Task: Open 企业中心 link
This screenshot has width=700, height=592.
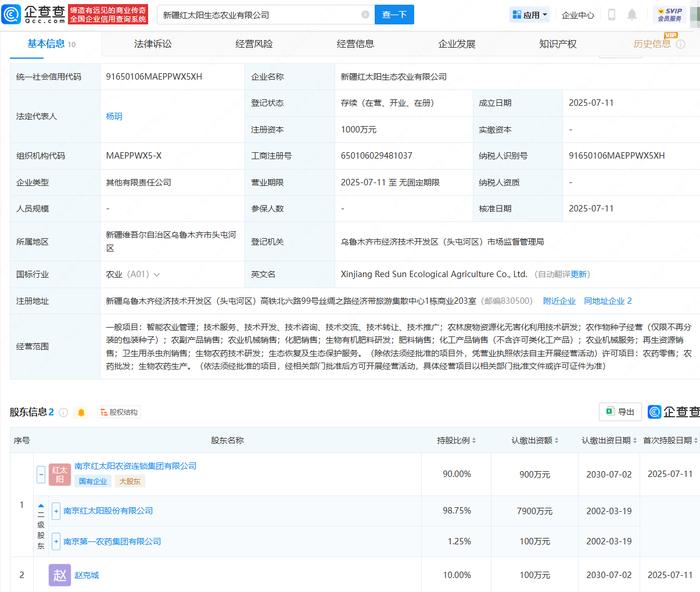Action: click(578, 15)
